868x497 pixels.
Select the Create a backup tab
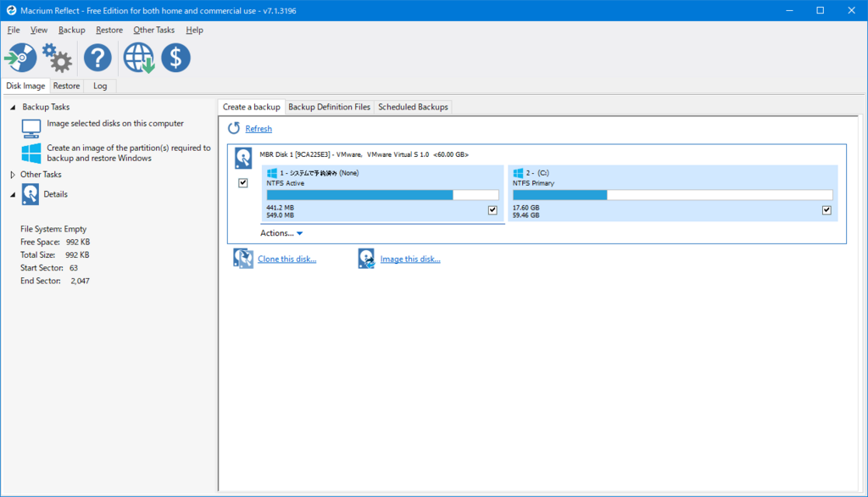(251, 107)
